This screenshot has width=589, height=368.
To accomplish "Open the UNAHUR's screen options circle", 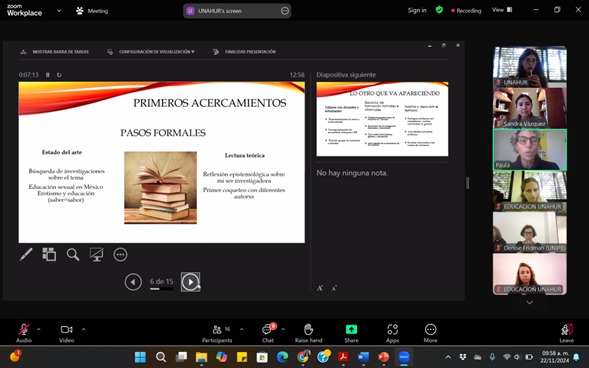I will point(285,11).
